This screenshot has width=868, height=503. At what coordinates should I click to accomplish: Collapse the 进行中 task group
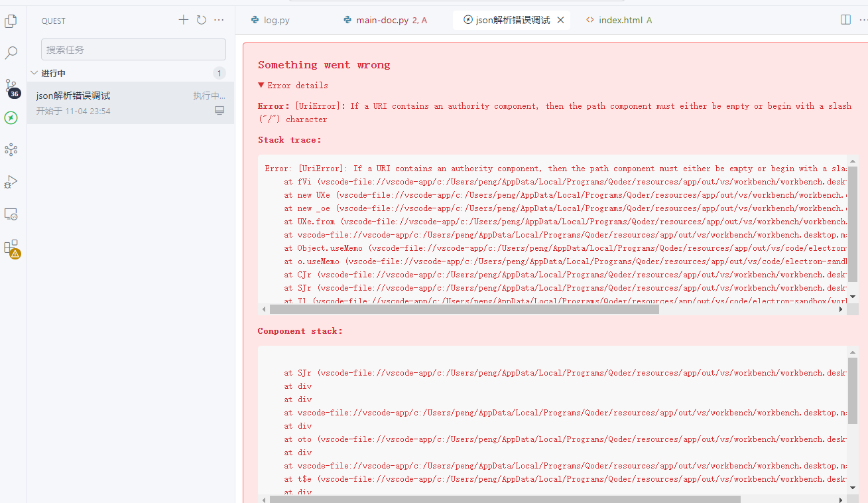(34, 73)
